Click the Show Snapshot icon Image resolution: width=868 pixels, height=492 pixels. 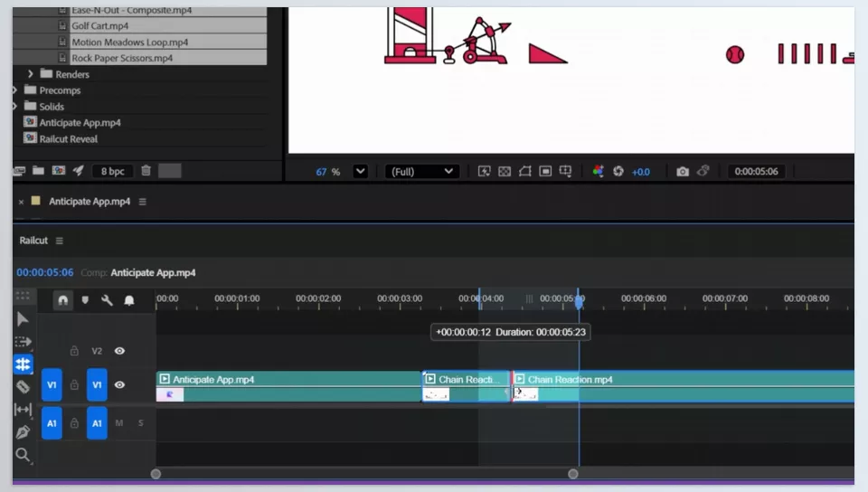[x=703, y=171]
